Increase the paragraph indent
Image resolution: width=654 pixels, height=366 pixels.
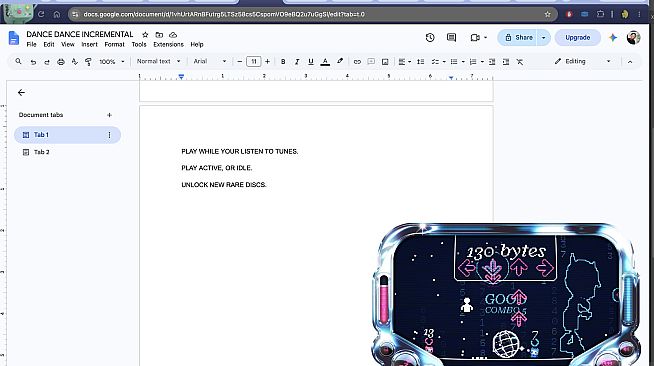tap(506, 62)
